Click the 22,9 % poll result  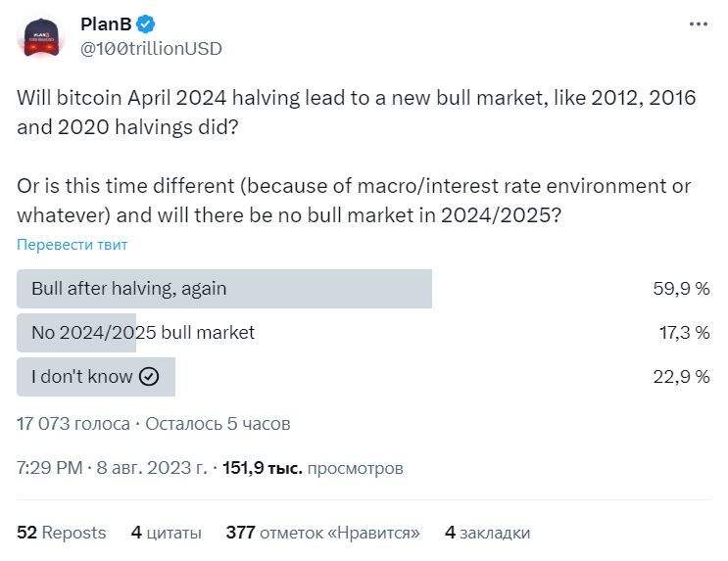click(682, 377)
